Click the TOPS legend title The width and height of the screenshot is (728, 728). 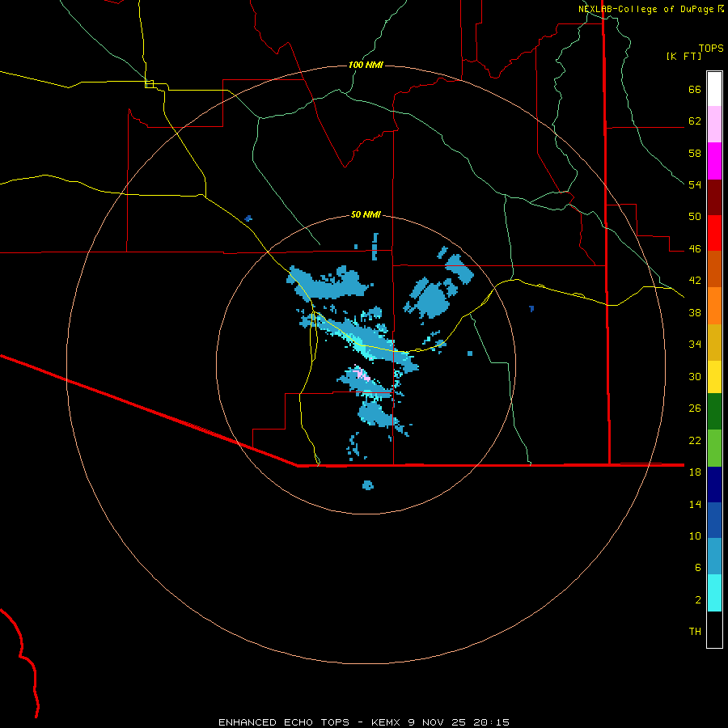pyautogui.click(x=711, y=48)
